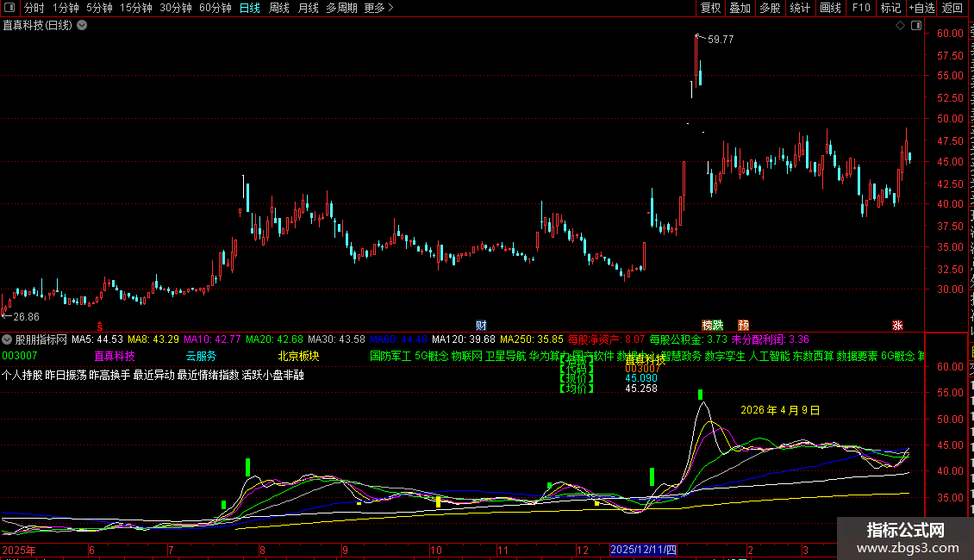Switch to the 周线 weekly chart
Screen dimensions: 974x560
[x=279, y=9]
